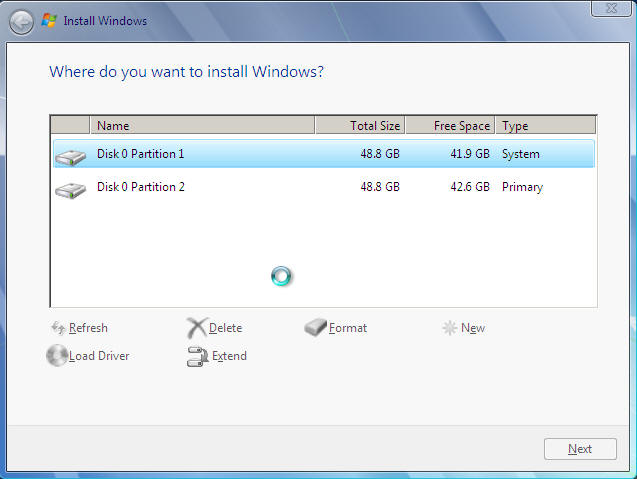Click the New starburst icon
637x479 pixels.
(x=450, y=328)
